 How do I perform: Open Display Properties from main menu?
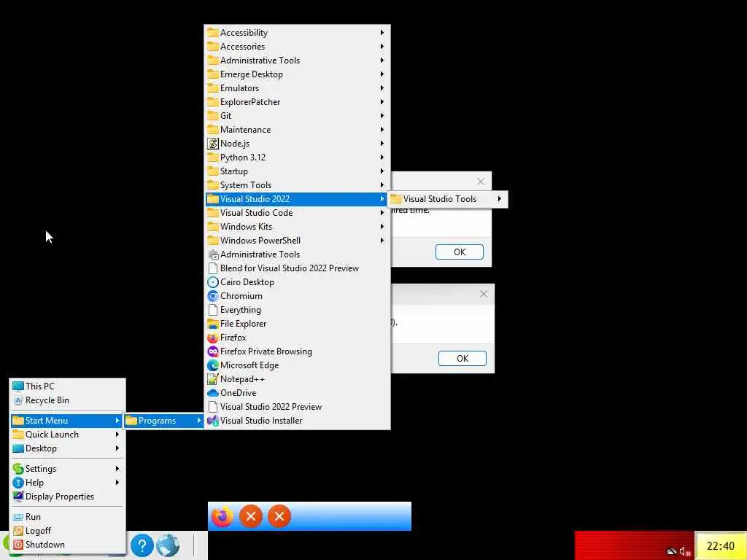[x=68, y=496]
